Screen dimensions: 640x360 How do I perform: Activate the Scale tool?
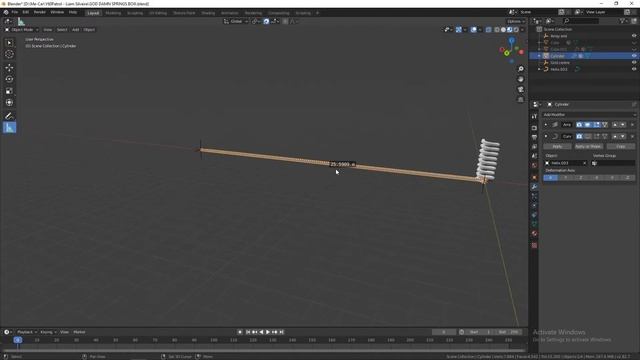[9, 91]
